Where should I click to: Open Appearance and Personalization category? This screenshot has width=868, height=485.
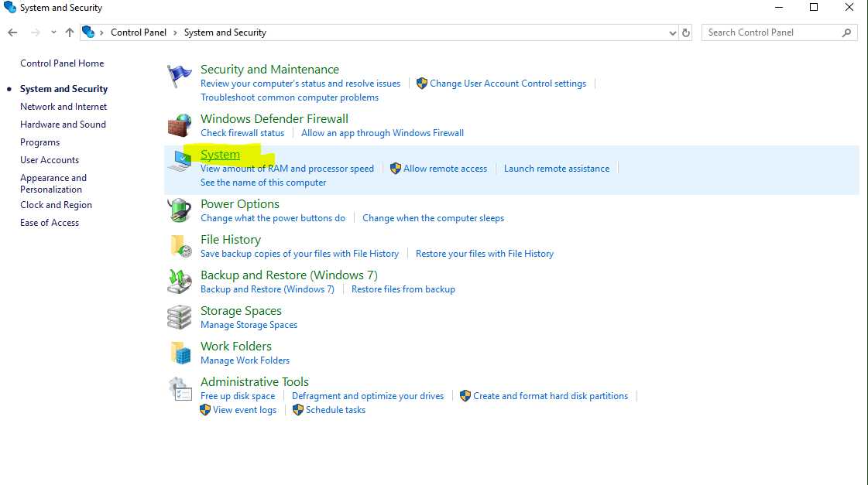[x=53, y=183]
